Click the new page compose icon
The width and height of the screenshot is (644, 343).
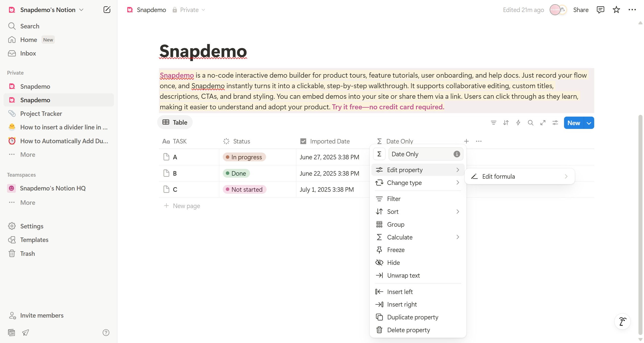point(107,10)
